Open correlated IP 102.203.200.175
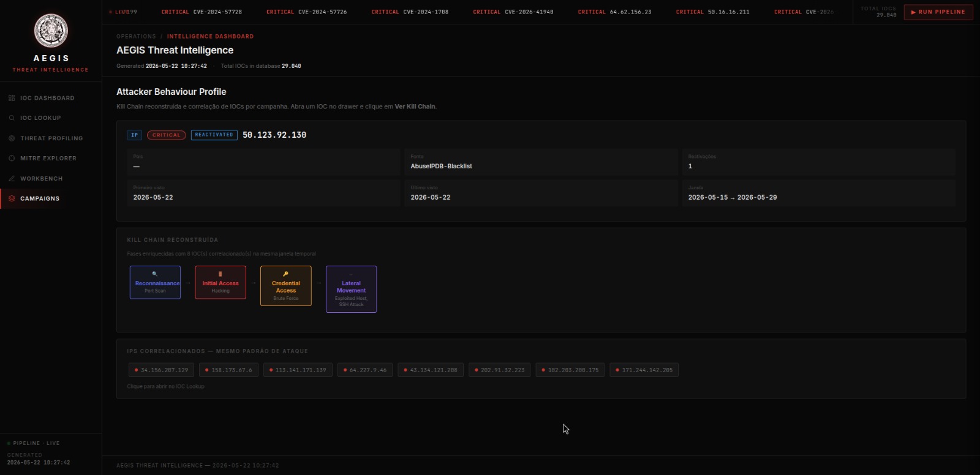This screenshot has height=475, width=980. [570, 370]
